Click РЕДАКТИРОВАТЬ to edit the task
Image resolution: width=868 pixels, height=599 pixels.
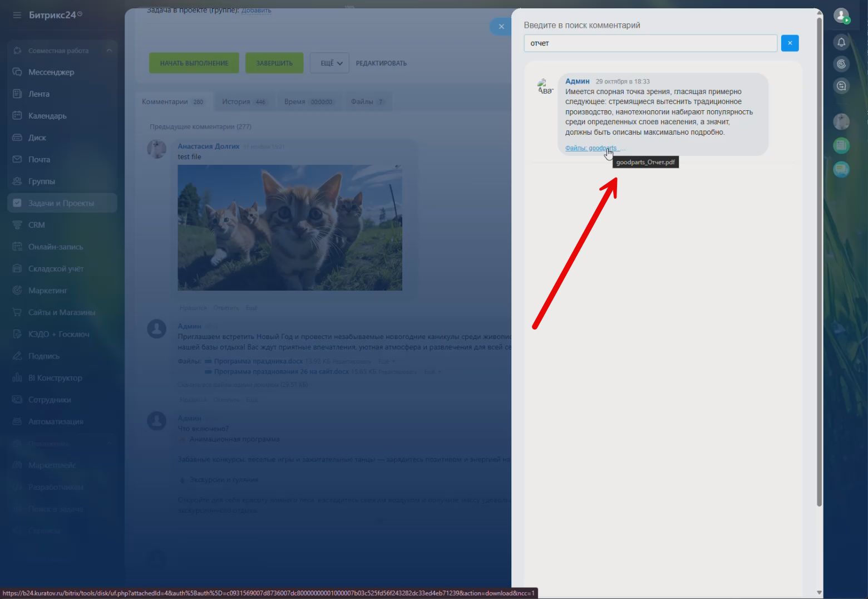coord(381,63)
